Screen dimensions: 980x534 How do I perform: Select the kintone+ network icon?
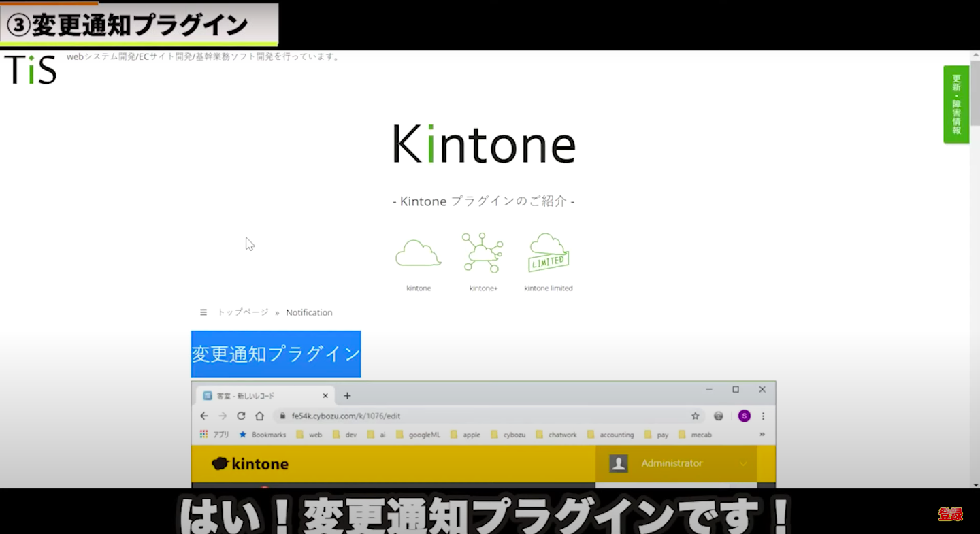[483, 252]
